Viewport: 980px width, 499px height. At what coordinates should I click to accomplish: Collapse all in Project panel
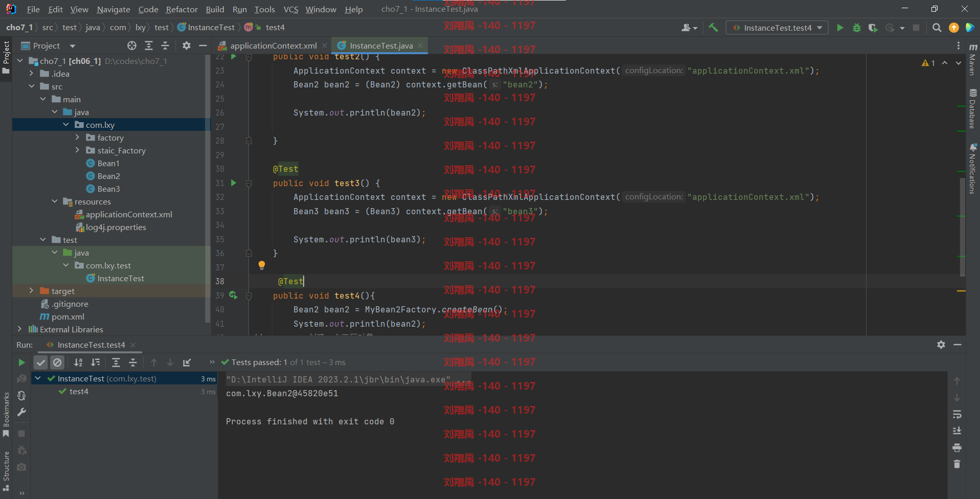click(165, 46)
